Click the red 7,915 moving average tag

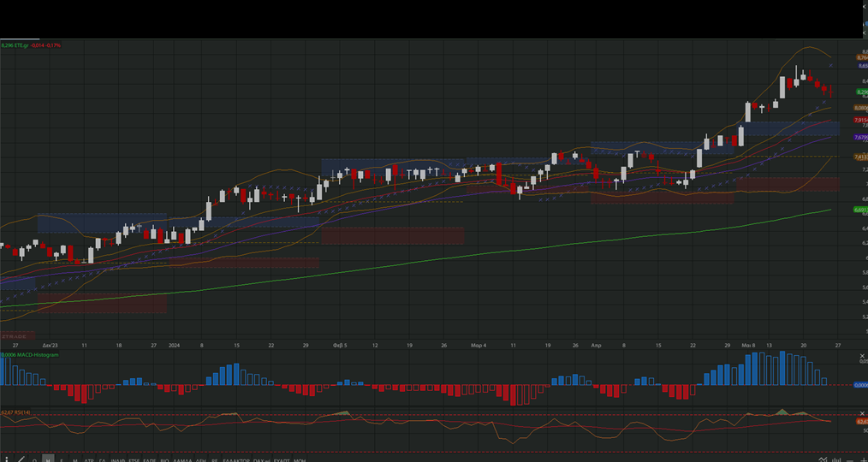pos(861,120)
